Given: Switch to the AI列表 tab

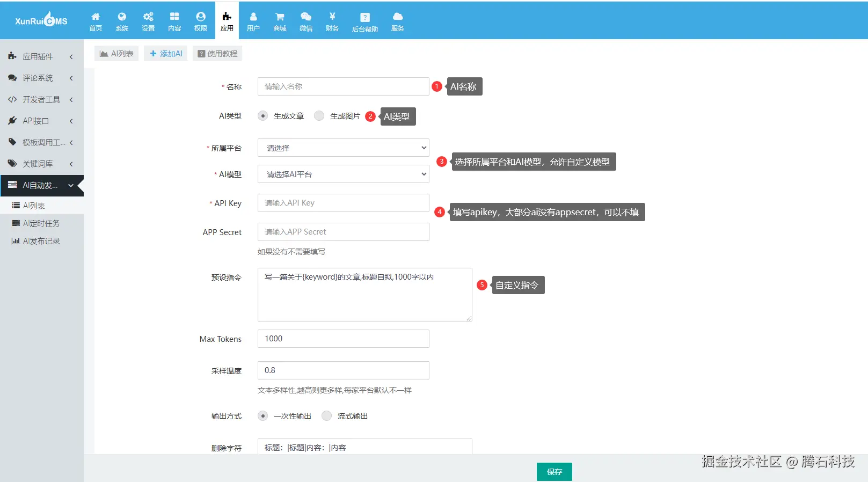Looking at the screenshot, I should click(x=116, y=54).
